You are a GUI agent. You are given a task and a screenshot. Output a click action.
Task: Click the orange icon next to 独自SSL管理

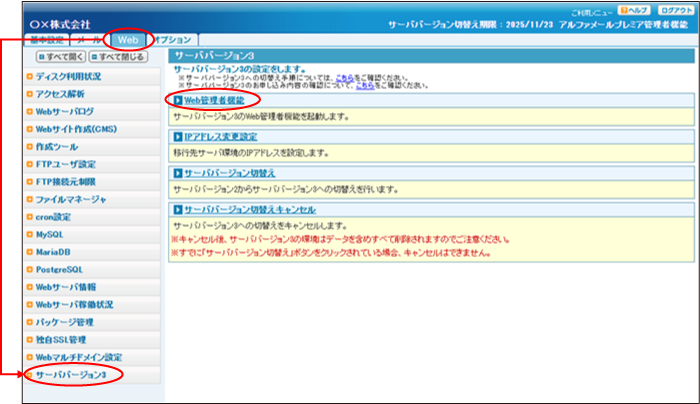tap(30, 340)
